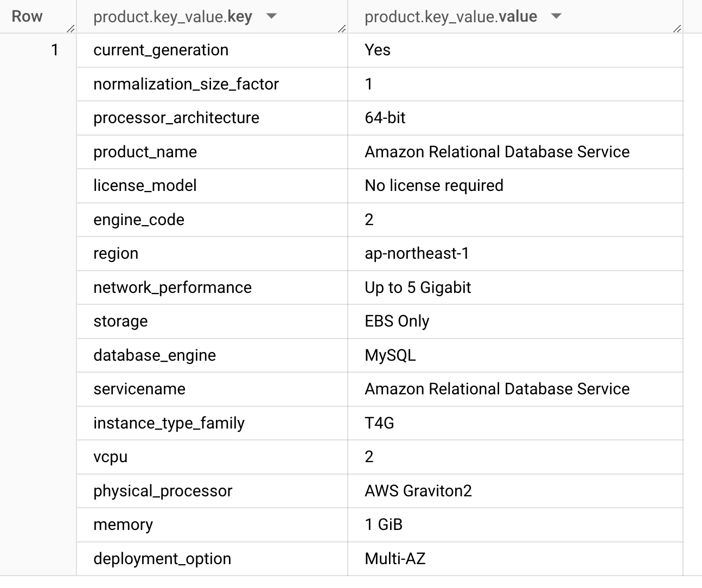Select the current_generation key cell
This screenshot has height=588, width=702.
click(x=161, y=50)
